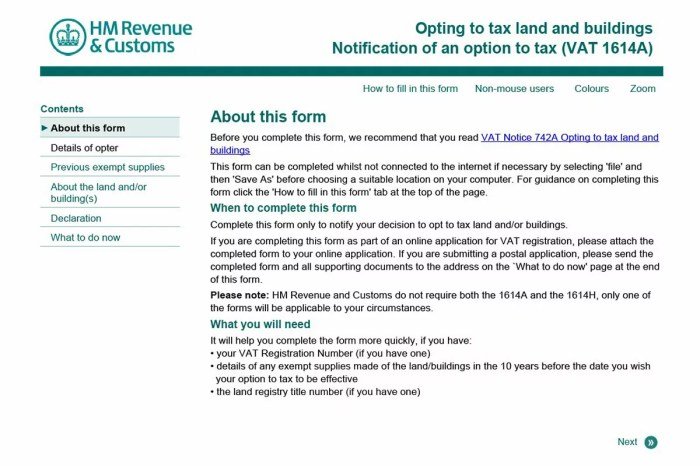This screenshot has height=466, width=700.
Task: Select 'About this form' in Contents
Action: pyautogui.click(x=88, y=128)
